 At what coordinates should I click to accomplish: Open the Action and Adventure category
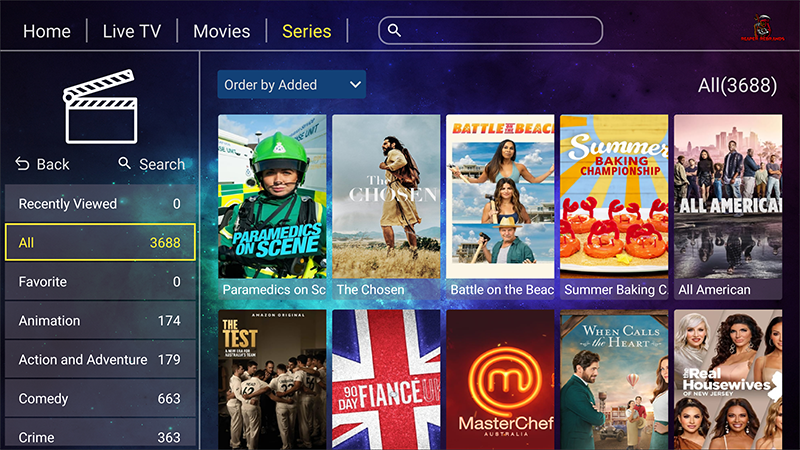click(100, 360)
